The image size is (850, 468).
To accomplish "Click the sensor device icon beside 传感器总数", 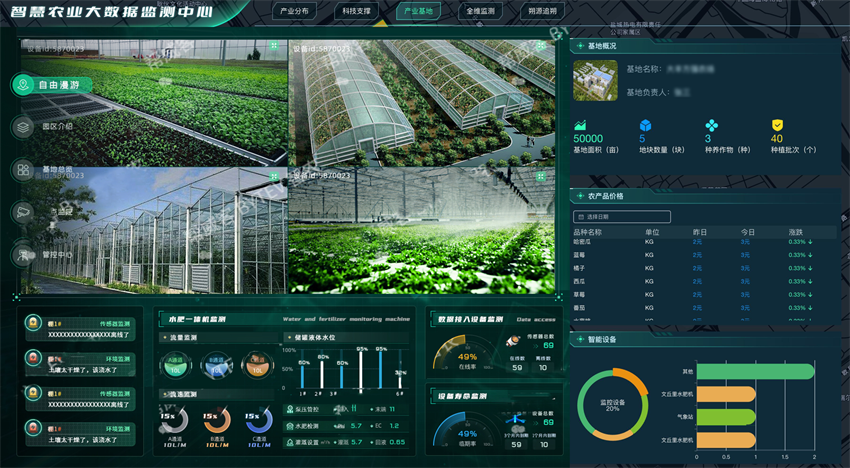I will pos(512,341).
